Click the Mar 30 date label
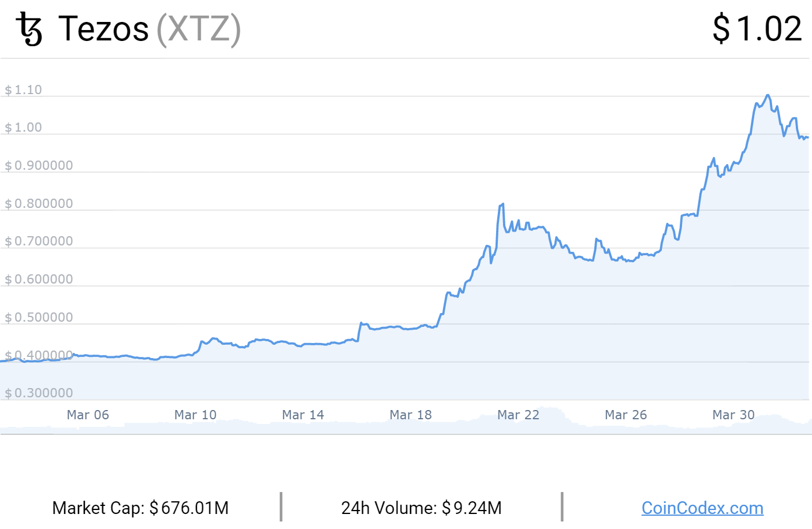 [733, 415]
